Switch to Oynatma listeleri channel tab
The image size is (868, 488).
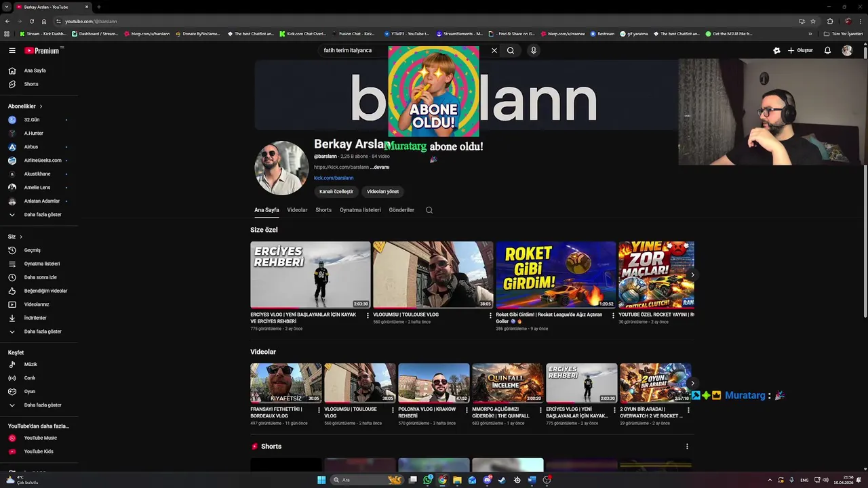(x=360, y=210)
